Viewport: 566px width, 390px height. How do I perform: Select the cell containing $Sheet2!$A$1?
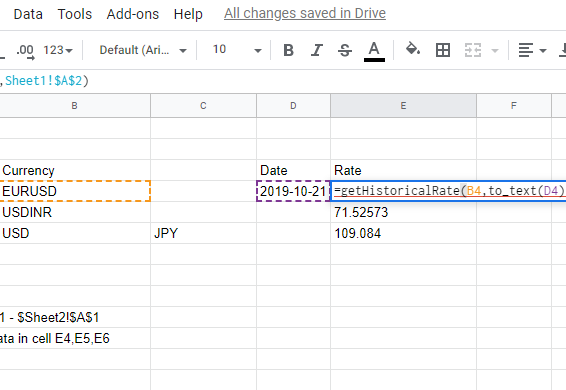(x=75, y=317)
